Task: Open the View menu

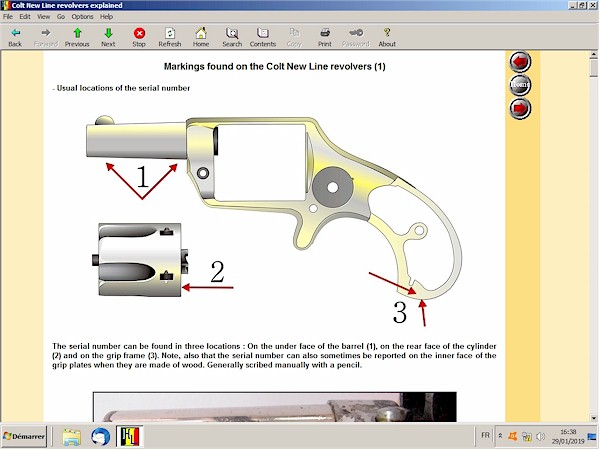Action: point(43,16)
